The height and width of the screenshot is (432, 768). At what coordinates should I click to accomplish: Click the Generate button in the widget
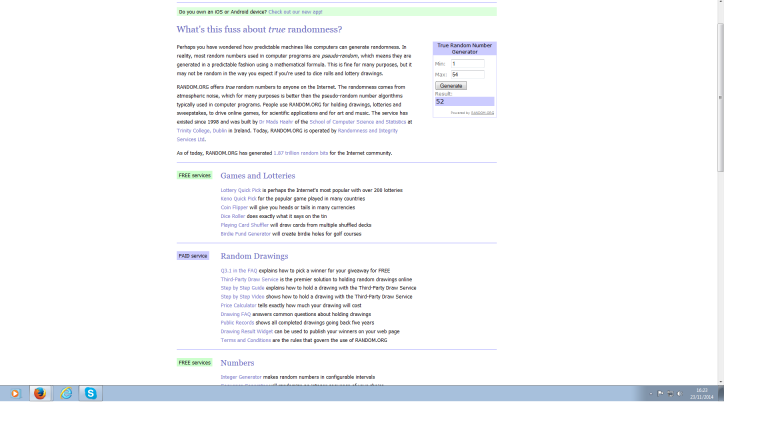tap(451, 86)
